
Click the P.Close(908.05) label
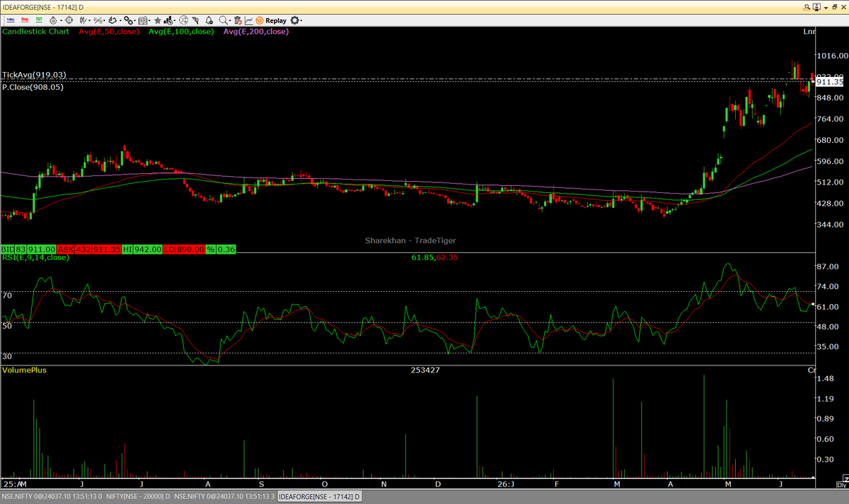[33, 87]
